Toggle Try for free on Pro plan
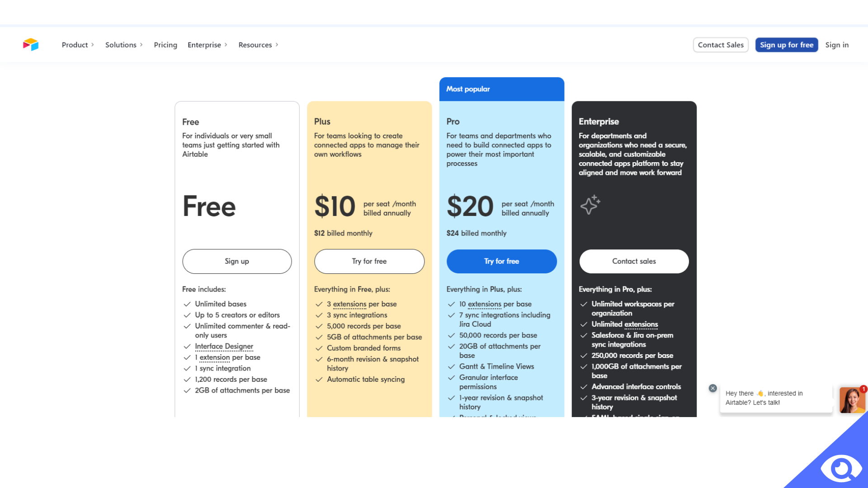This screenshot has width=868, height=488. tap(501, 261)
